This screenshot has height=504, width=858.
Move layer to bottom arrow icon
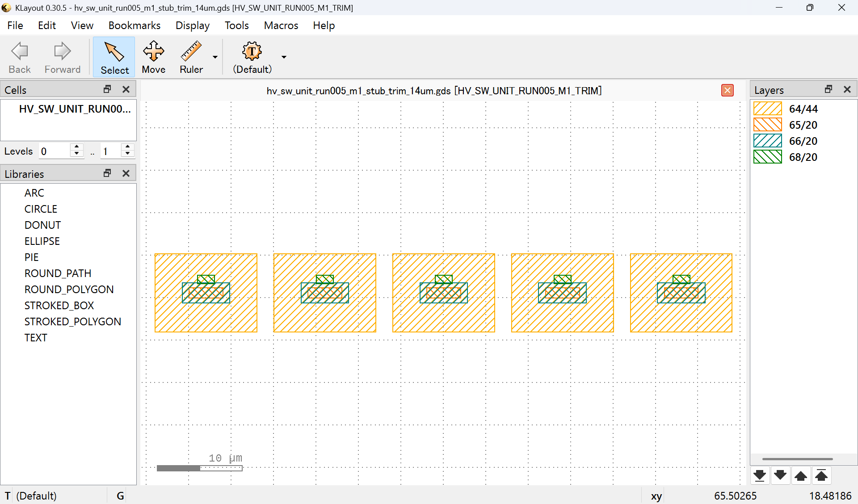coord(760,475)
